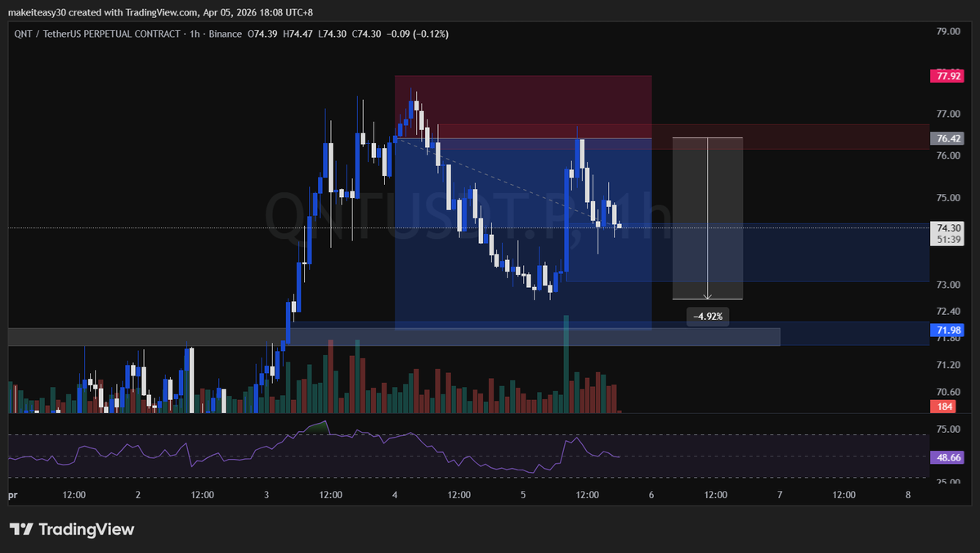980x553 pixels.
Task: Select the H74.47 high value
Action: click(x=298, y=34)
